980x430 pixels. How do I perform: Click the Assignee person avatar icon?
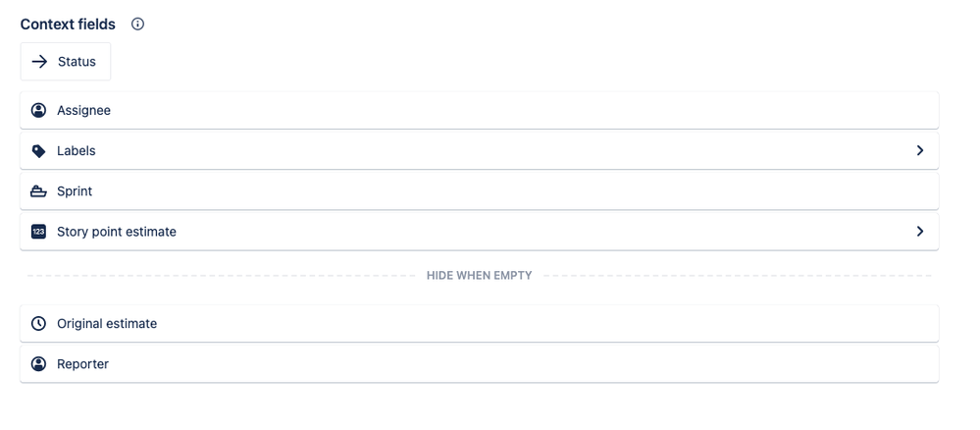[39, 110]
